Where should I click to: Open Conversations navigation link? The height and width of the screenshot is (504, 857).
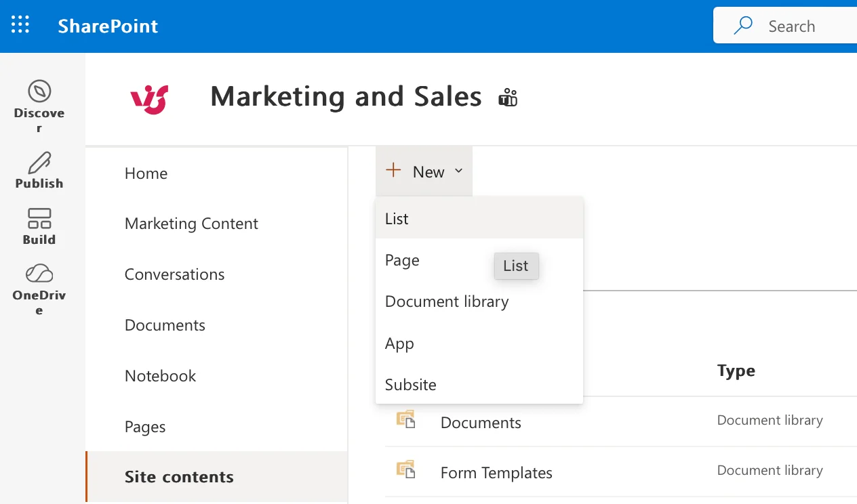[174, 274]
